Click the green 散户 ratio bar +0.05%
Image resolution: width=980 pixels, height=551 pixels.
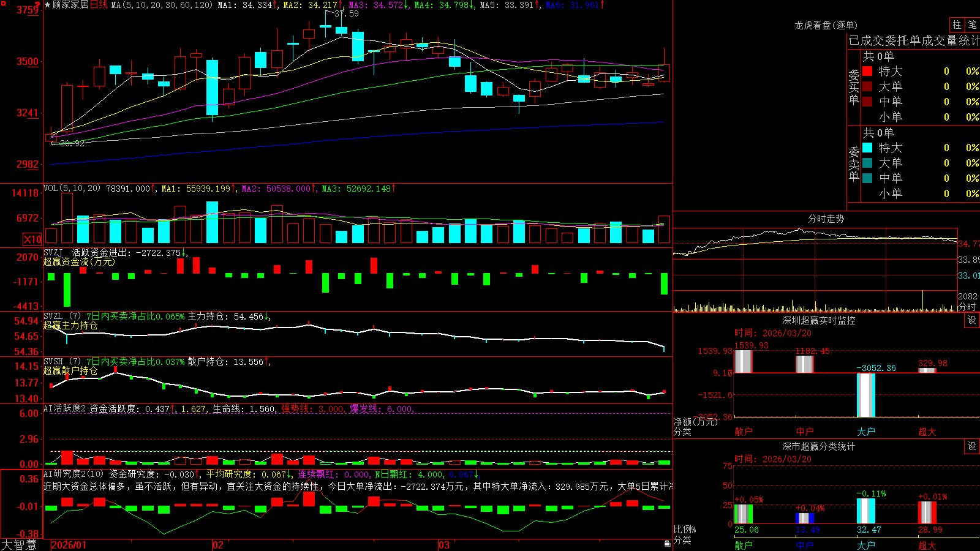[x=744, y=514]
